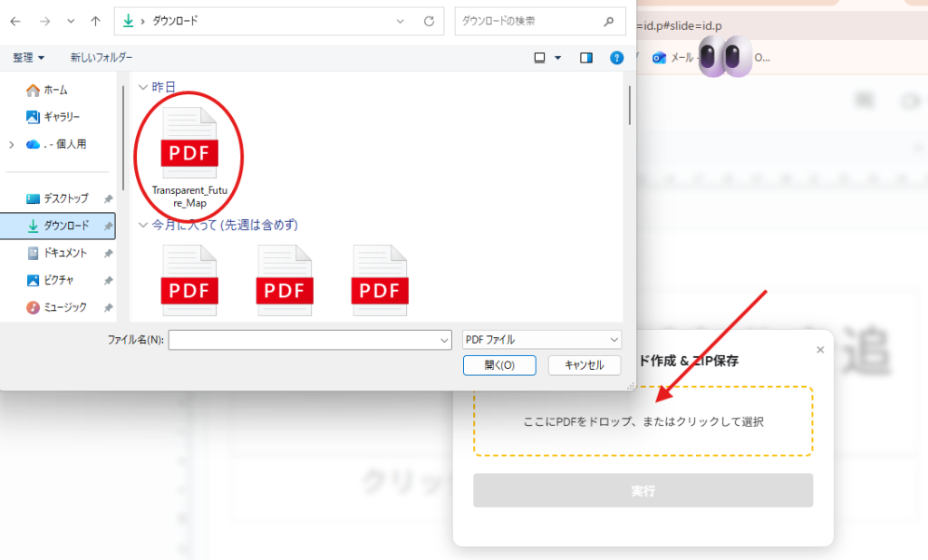
Task: Open the PDF ファイル file type dropdown
Action: 541,340
